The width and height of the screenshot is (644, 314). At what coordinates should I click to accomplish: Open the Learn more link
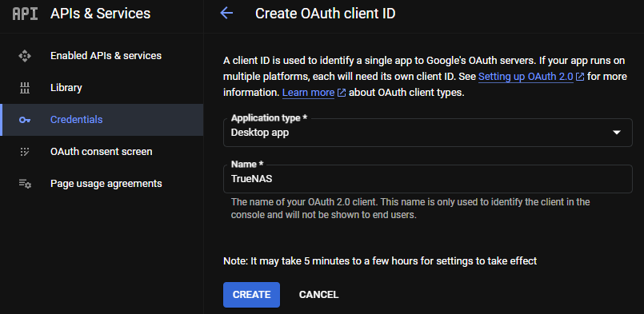click(x=308, y=93)
